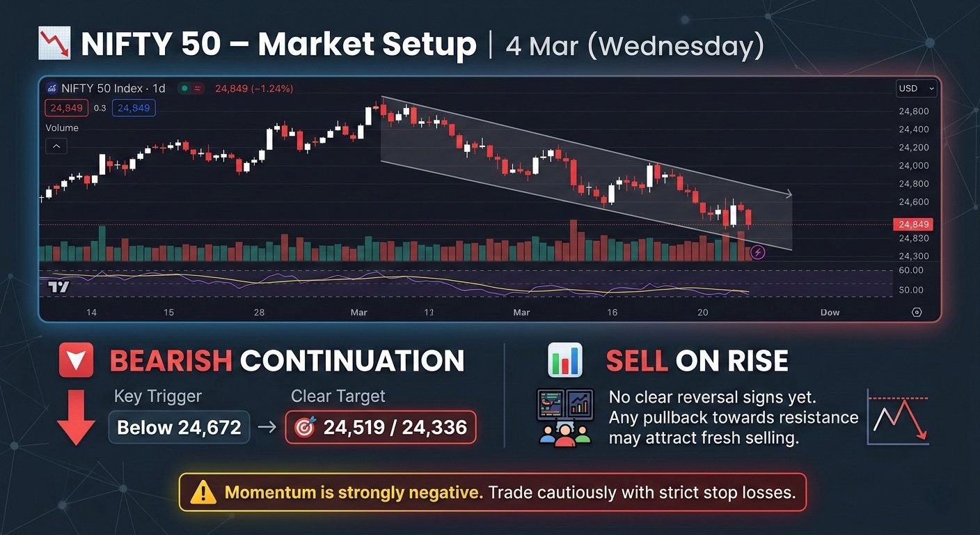Image resolution: width=980 pixels, height=535 pixels.
Task: Open the USD currency dropdown
Action: (917, 88)
